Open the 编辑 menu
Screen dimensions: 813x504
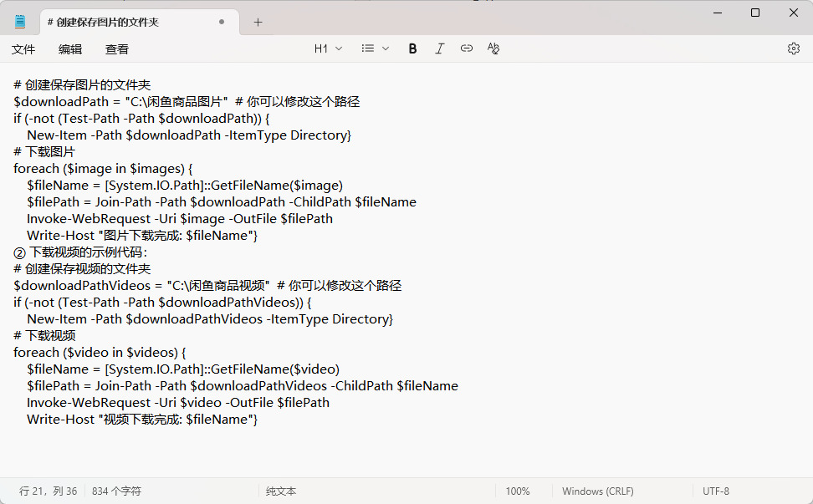[70, 49]
